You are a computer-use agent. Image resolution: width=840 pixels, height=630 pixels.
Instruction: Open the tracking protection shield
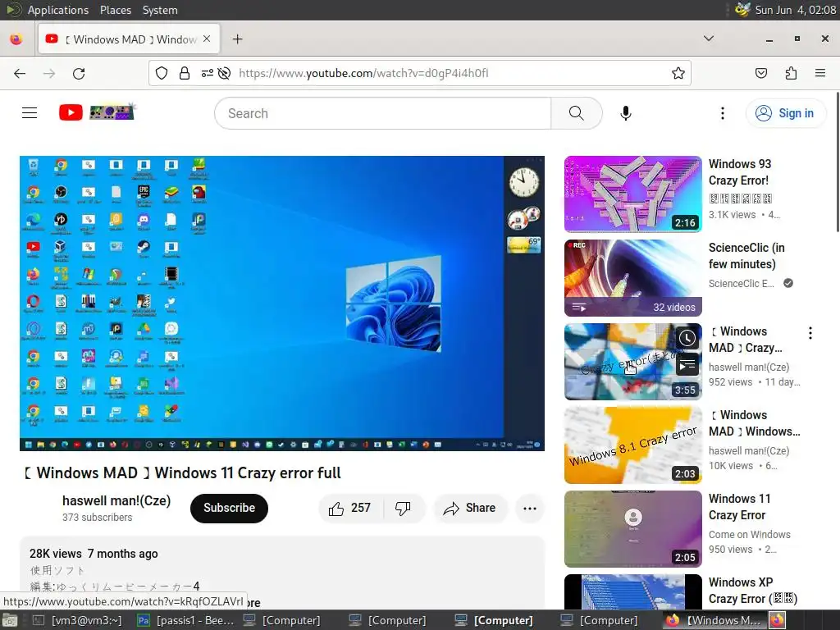pos(162,73)
